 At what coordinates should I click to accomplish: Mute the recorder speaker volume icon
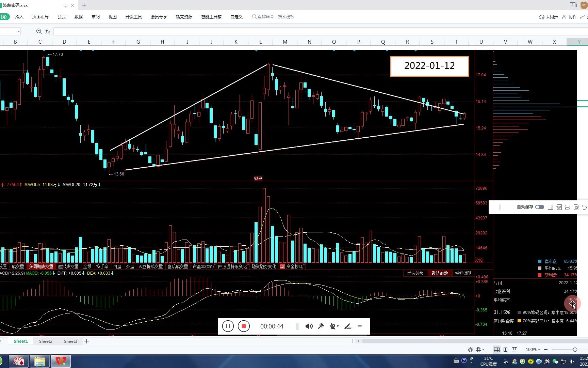[309, 326]
